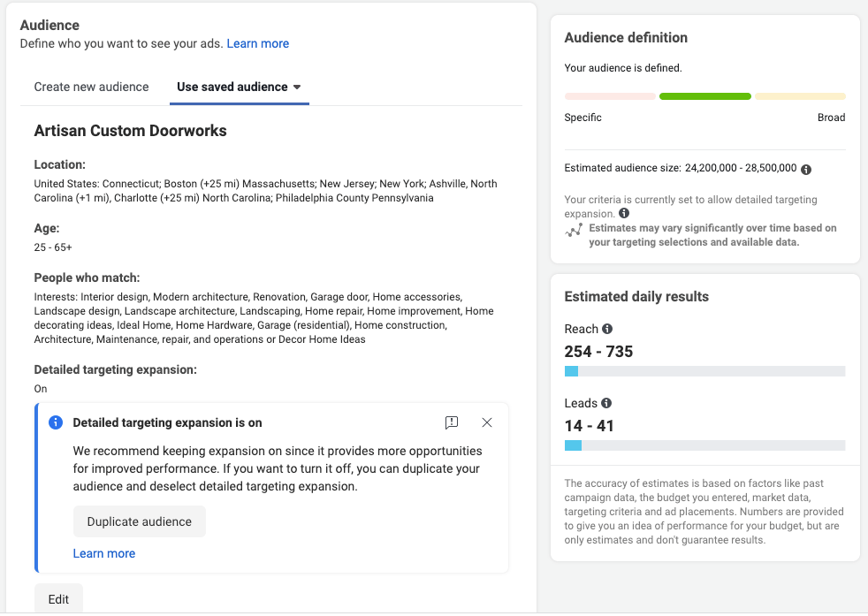Select the Use saved audience tab
Viewport: 868px width, 616px height.
pyautogui.click(x=232, y=87)
